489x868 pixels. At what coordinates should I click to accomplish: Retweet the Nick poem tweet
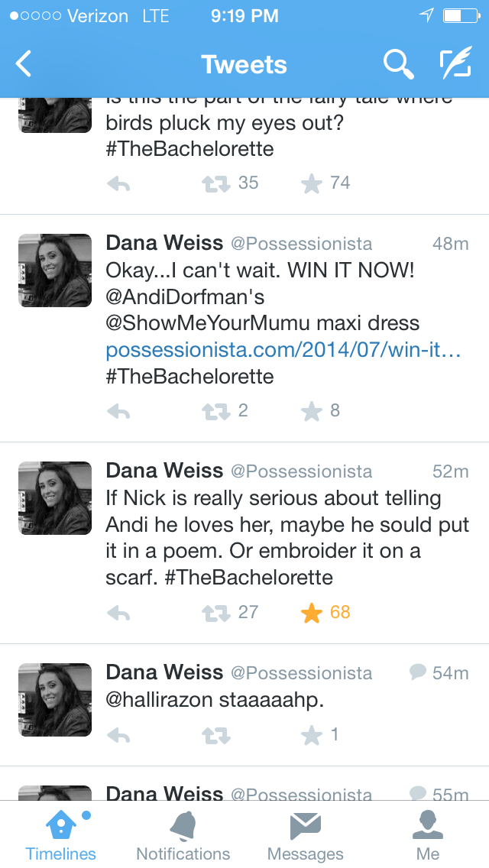215,613
